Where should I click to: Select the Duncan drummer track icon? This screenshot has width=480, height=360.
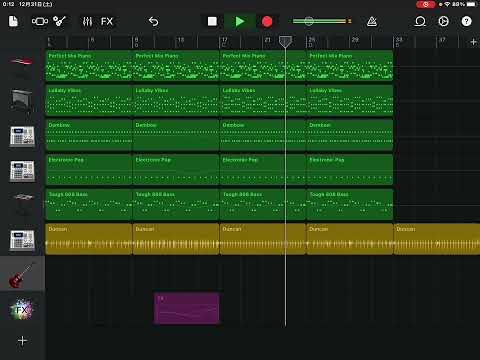coord(22,240)
